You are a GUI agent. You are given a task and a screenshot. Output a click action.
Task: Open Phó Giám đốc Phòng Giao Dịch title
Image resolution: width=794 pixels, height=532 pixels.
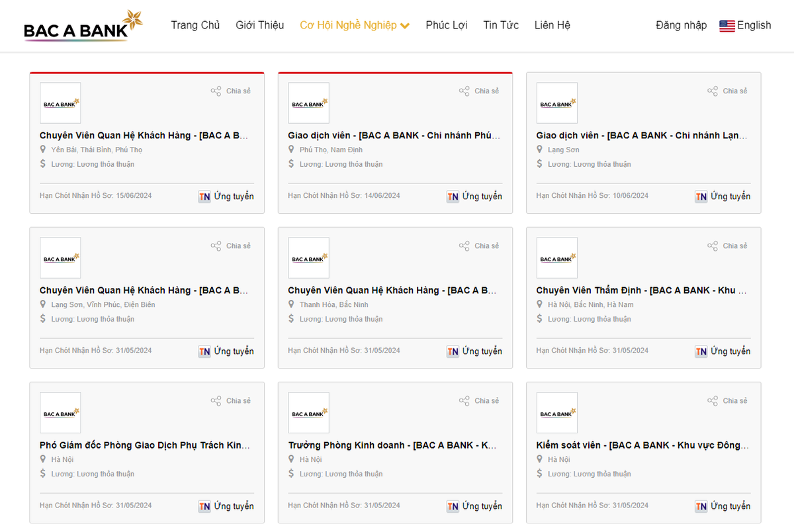[145, 445]
